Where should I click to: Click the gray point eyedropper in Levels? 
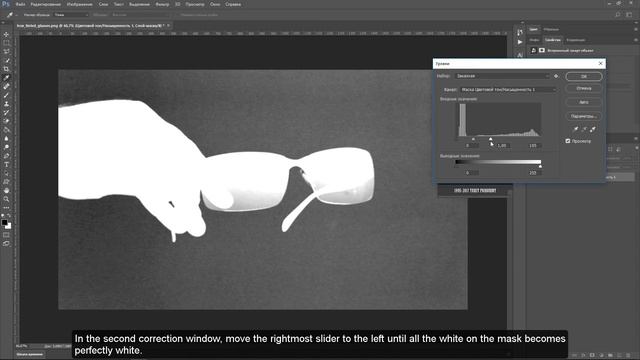pyautogui.click(x=584, y=129)
